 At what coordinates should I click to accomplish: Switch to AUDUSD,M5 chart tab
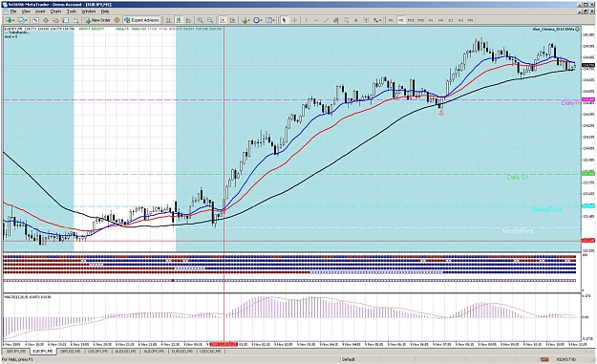pos(125,352)
